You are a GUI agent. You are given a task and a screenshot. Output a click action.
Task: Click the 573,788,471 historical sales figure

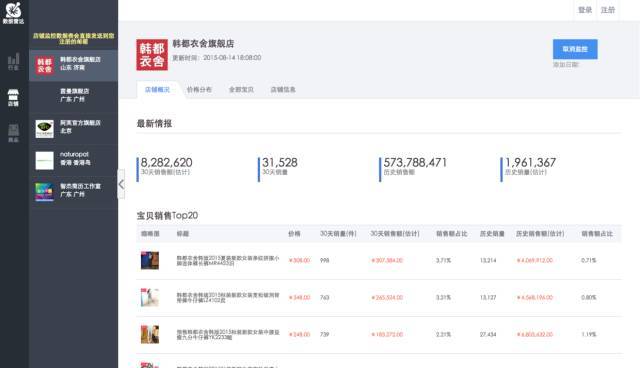(415, 162)
